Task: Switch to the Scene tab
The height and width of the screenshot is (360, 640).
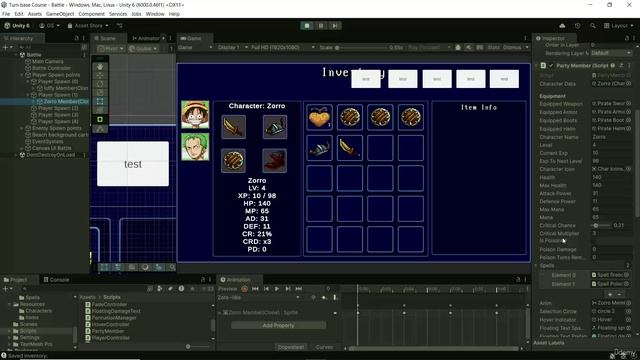Action: tap(107, 38)
